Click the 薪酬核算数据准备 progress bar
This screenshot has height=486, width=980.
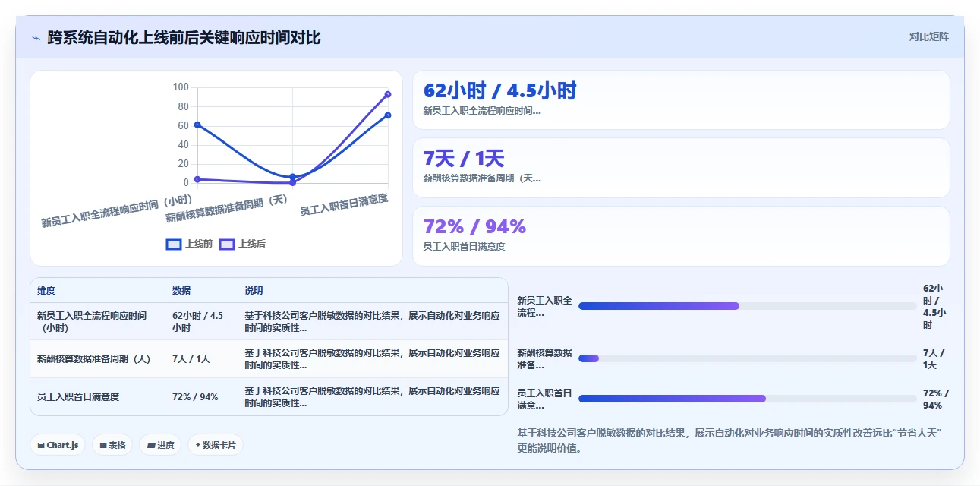[x=747, y=358]
